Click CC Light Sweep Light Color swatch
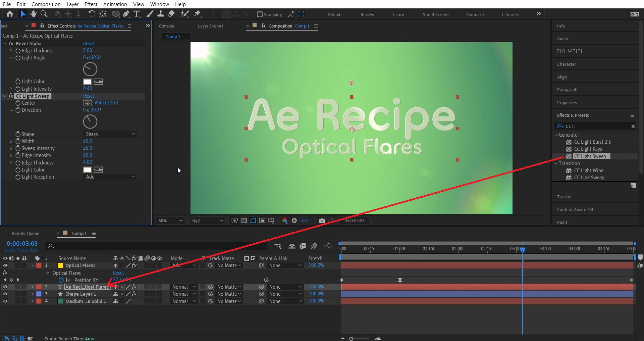 (x=87, y=170)
